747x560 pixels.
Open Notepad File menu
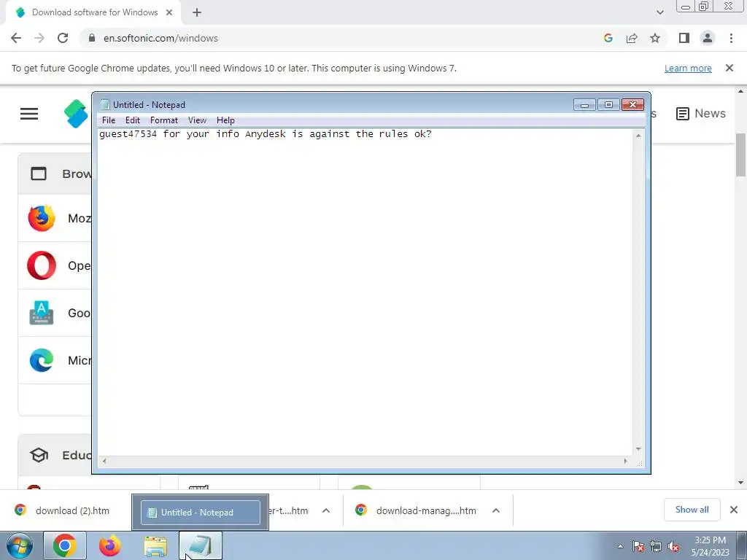109,120
